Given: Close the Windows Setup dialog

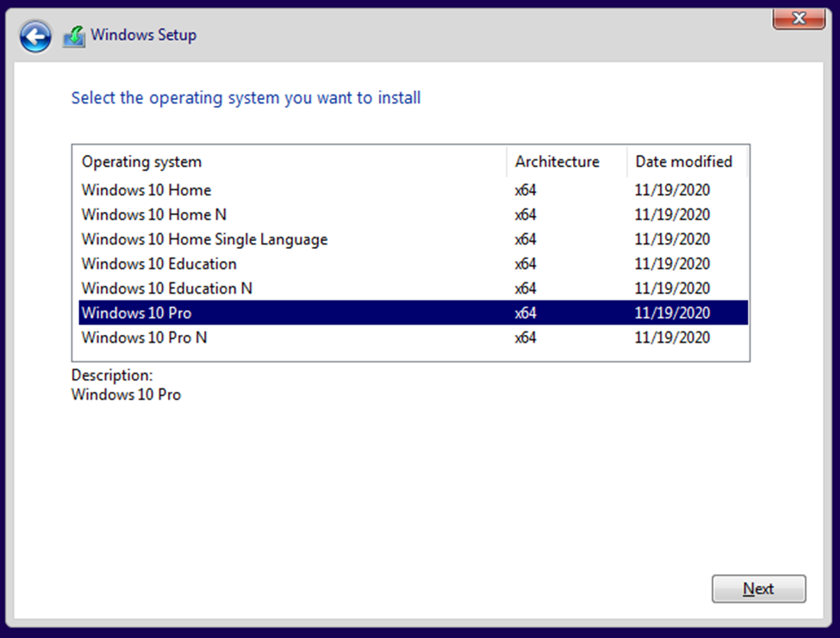Looking at the screenshot, I should coord(799,18).
